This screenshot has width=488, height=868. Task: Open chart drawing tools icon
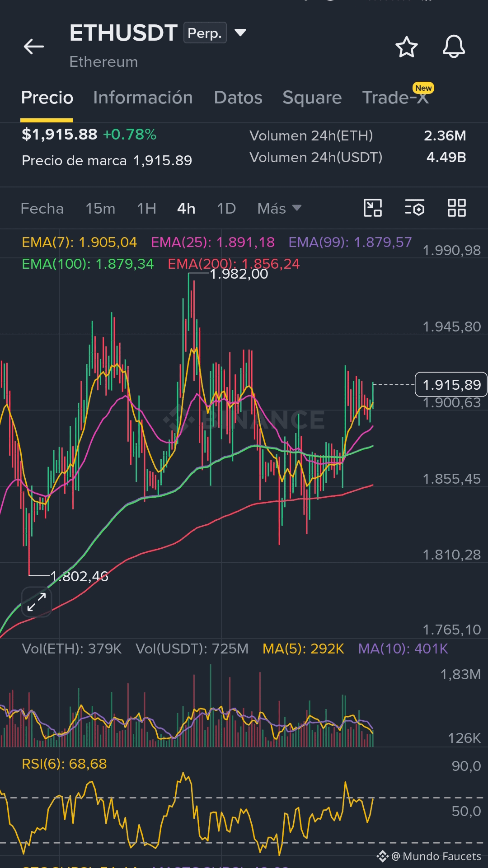tap(373, 208)
